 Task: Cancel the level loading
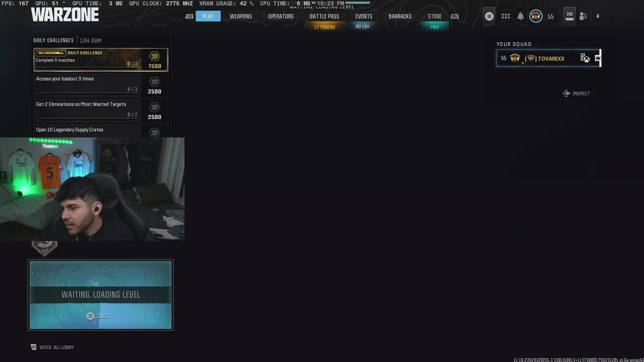pos(98,316)
